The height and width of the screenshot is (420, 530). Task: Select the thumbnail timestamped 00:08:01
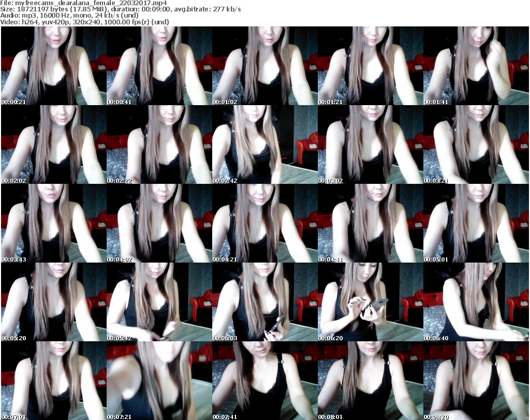tap(371, 381)
